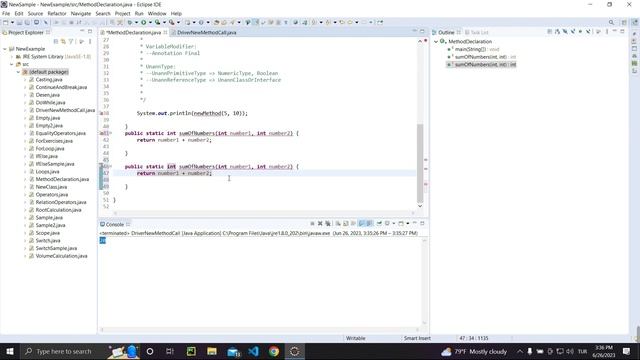Open the Navigate menu
The width and height of the screenshot is (640, 360).
(81, 13)
